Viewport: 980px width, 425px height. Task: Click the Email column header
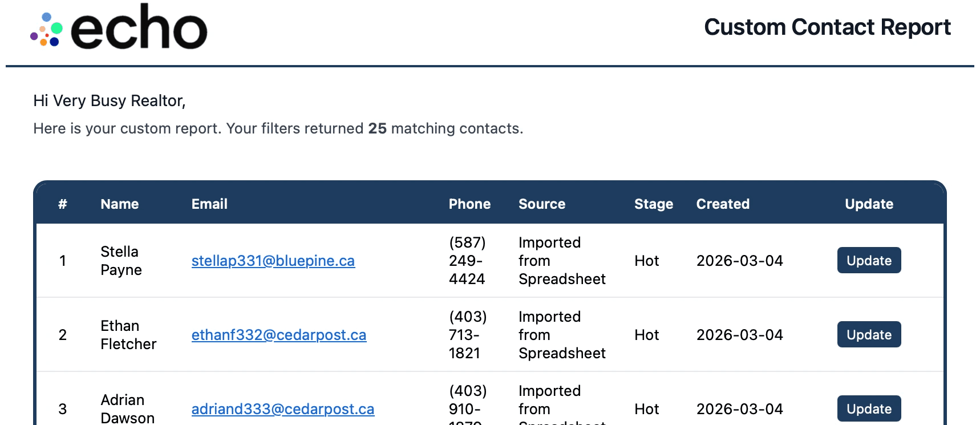[209, 204]
